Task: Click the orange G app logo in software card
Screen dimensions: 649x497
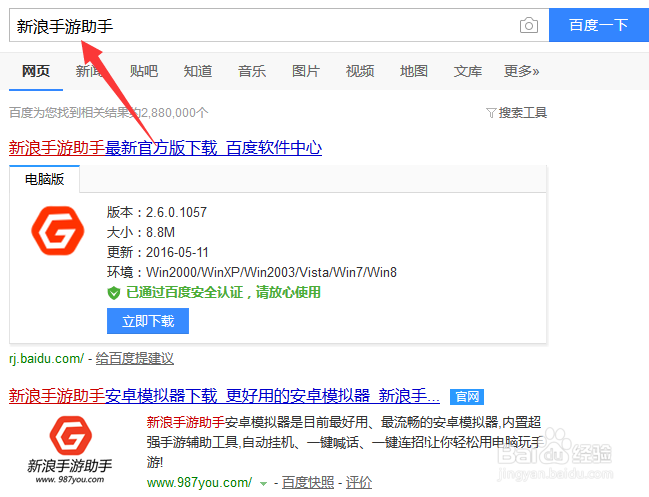Action: pos(58,230)
